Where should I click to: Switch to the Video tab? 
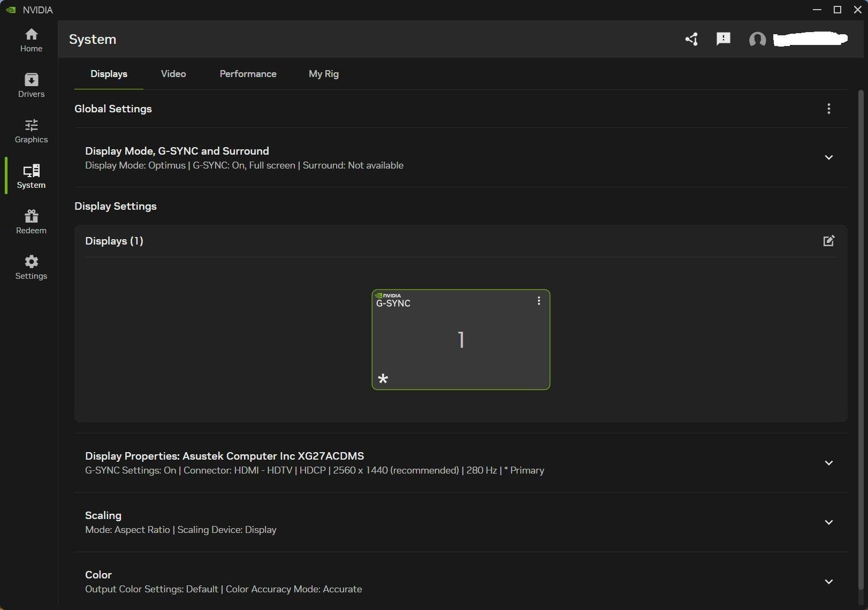click(173, 74)
